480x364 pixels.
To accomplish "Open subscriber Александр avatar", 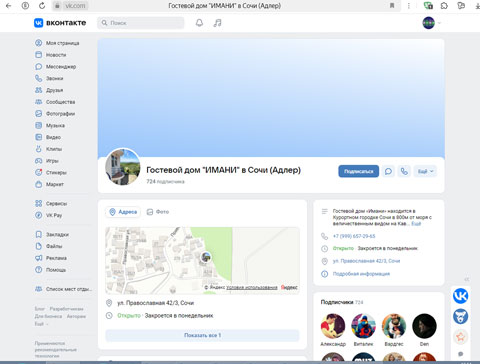I will click(333, 326).
